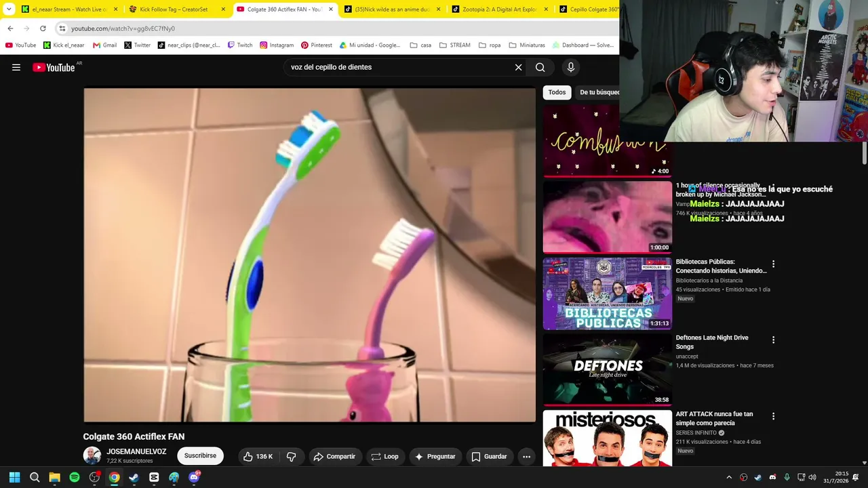
Task: Click the microphone indicator in system tray
Action: tap(787, 477)
